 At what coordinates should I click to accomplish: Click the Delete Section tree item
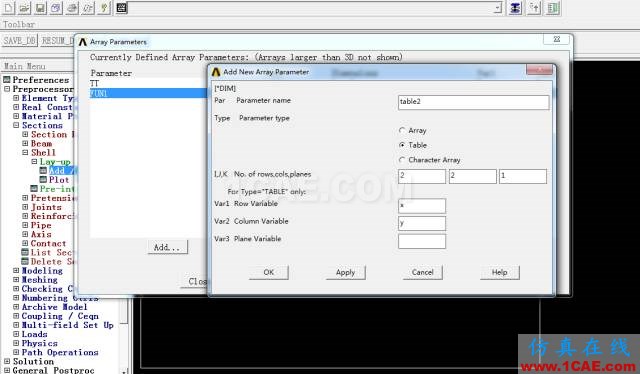pyautogui.click(x=52, y=261)
